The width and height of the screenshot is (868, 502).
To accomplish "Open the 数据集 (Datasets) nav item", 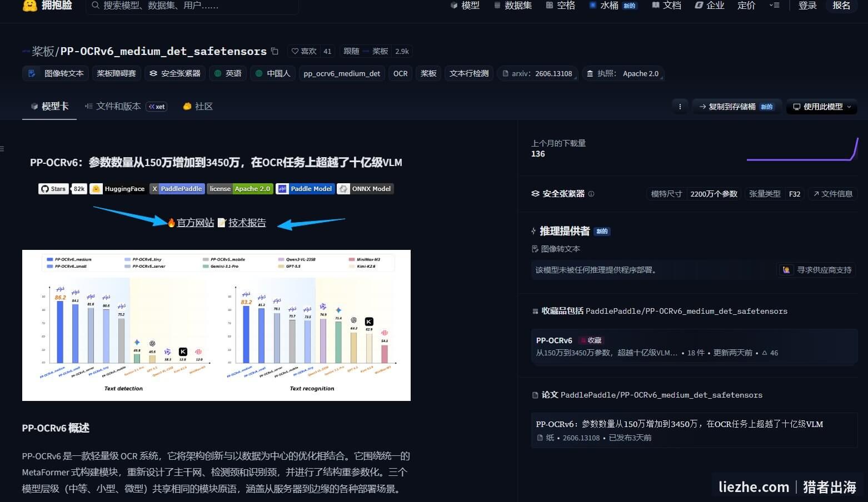I will (x=512, y=5).
